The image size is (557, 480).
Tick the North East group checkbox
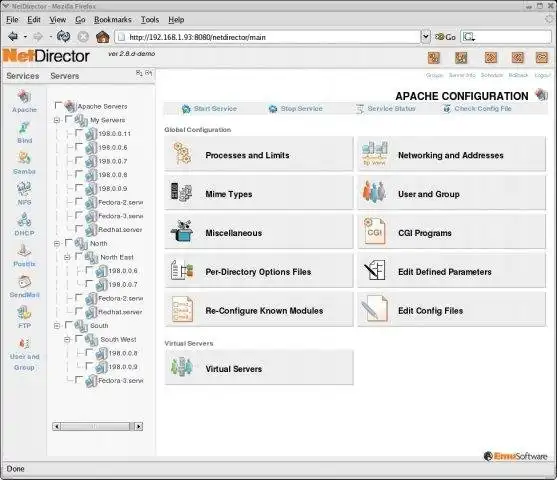pyautogui.click(x=79, y=256)
